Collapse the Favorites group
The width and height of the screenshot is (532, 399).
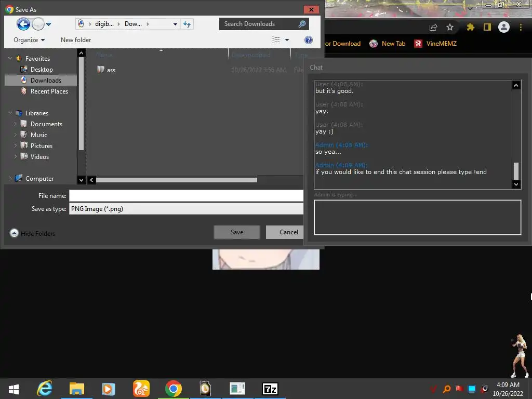tap(10, 58)
